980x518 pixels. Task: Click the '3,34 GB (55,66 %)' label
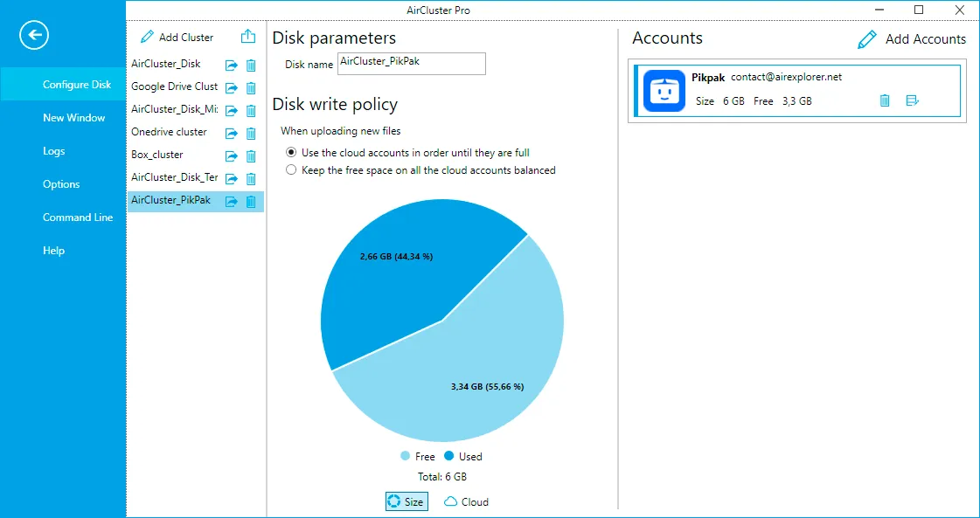[487, 387]
